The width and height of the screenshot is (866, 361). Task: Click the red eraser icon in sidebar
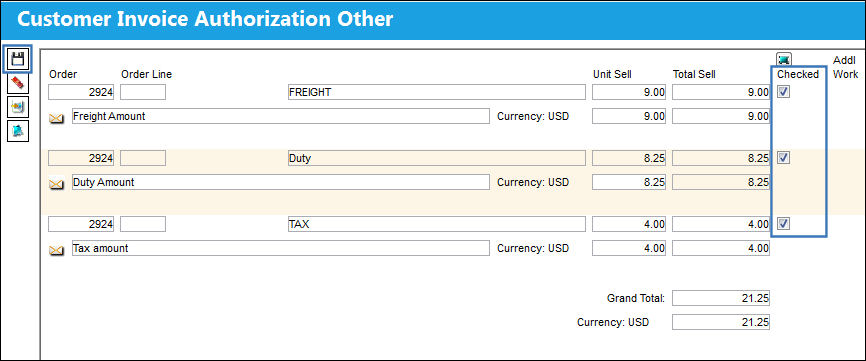pos(18,83)
